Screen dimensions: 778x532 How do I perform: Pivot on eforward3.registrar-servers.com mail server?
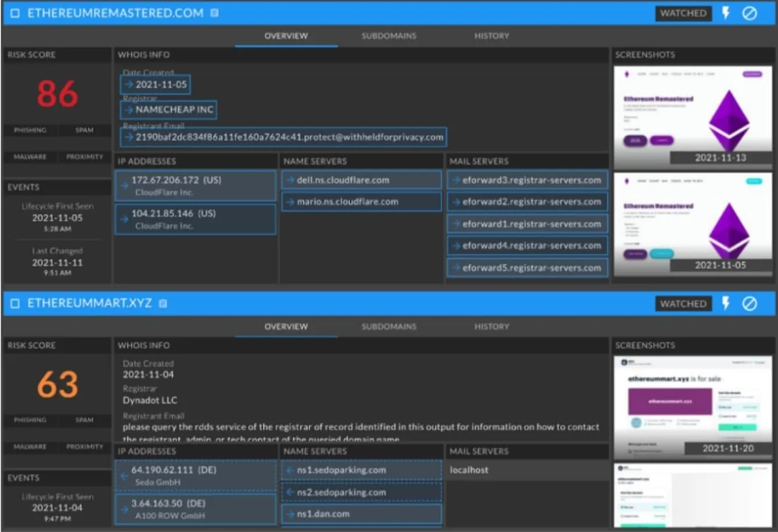pos(531,180)
